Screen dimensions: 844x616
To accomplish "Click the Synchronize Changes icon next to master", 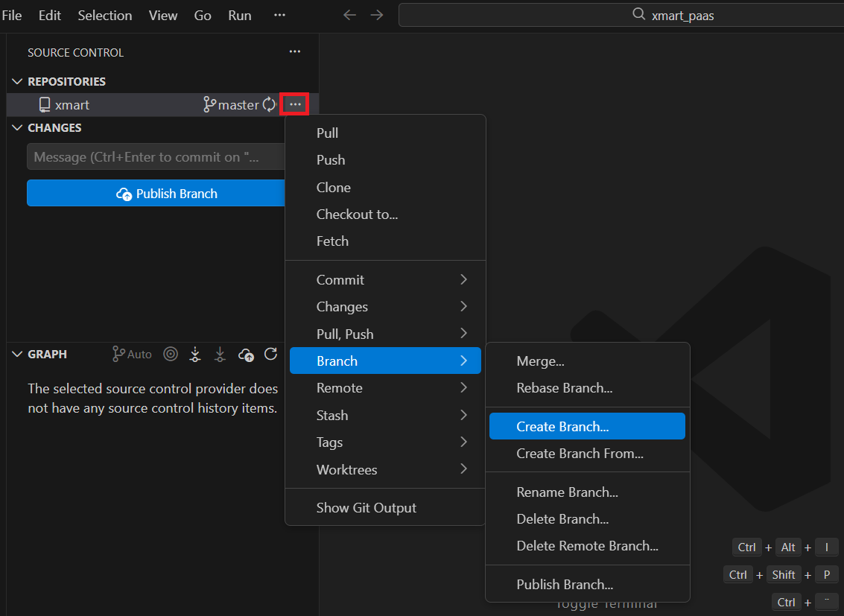I will (270, 104).
